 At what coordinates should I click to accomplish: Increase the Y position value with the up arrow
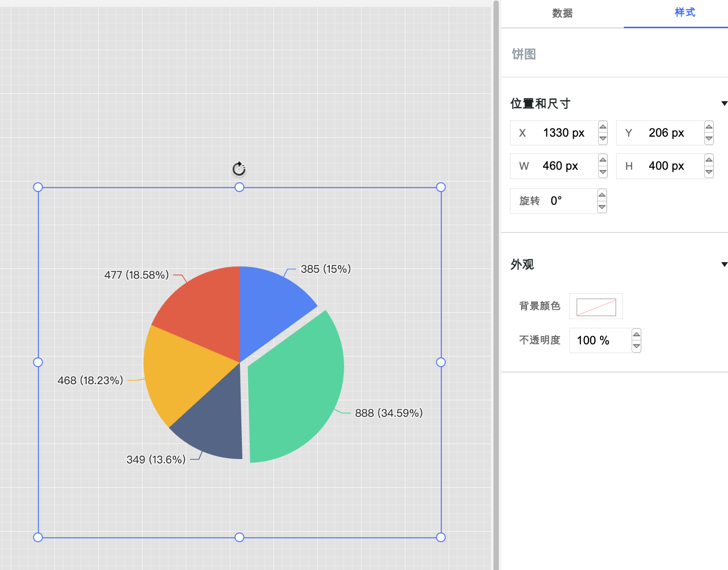click(709, 127)
